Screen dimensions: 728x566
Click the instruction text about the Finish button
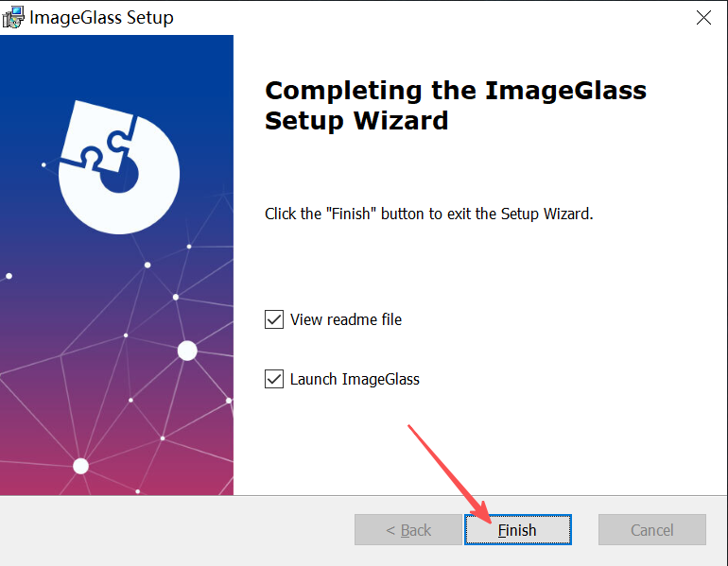(429, 214)
